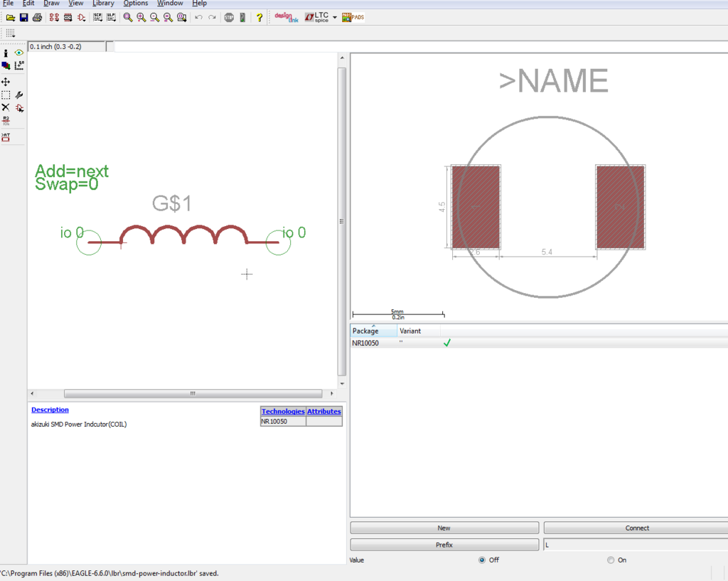728x581 pixels.
Task: Click Zoom select area icon
Action: coord(181,18)
